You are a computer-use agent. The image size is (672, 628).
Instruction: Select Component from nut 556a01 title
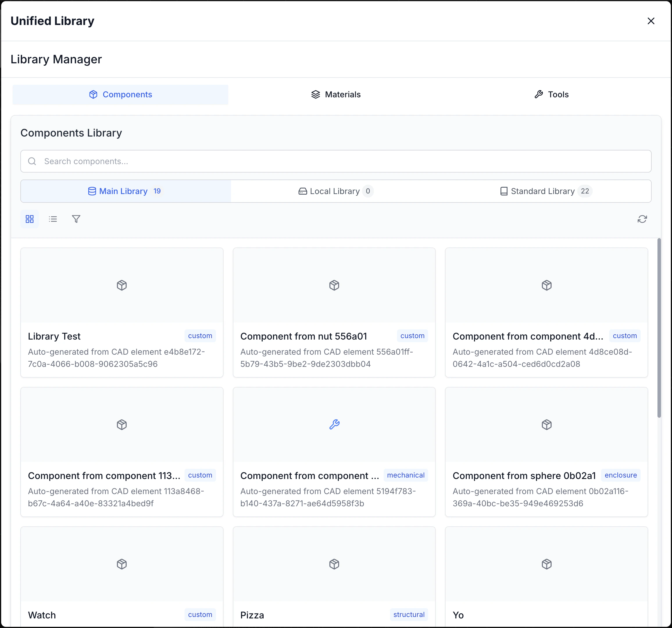[303, 336]
